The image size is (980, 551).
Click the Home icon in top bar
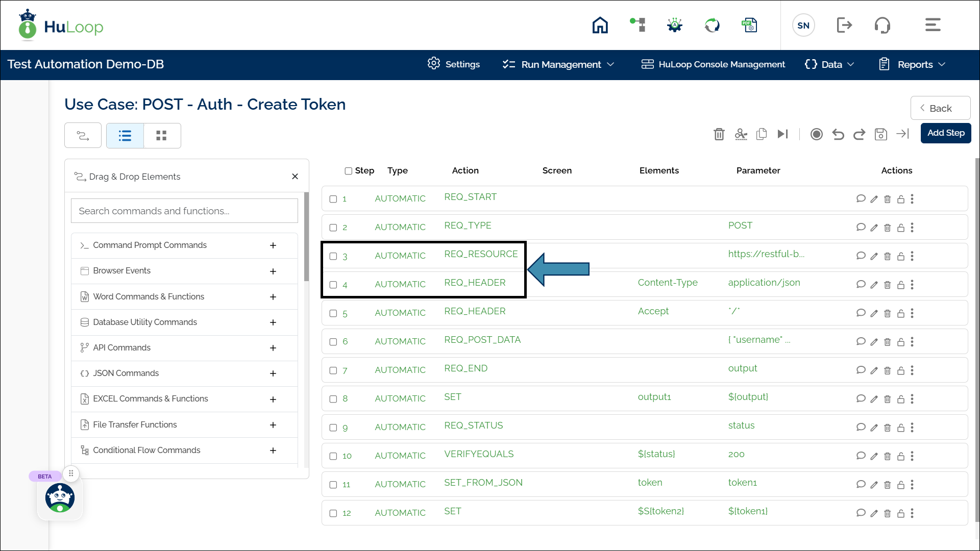coord(600,25)
